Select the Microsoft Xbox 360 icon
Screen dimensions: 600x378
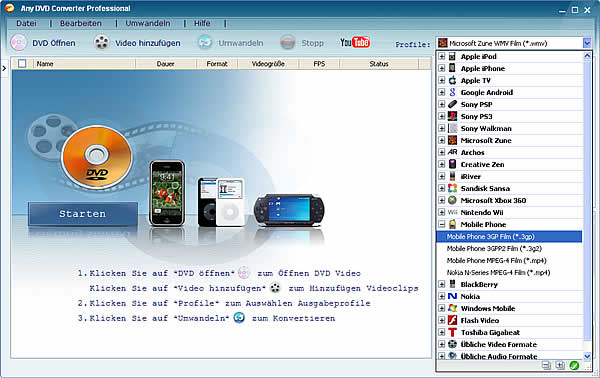(x=452, y=200)
